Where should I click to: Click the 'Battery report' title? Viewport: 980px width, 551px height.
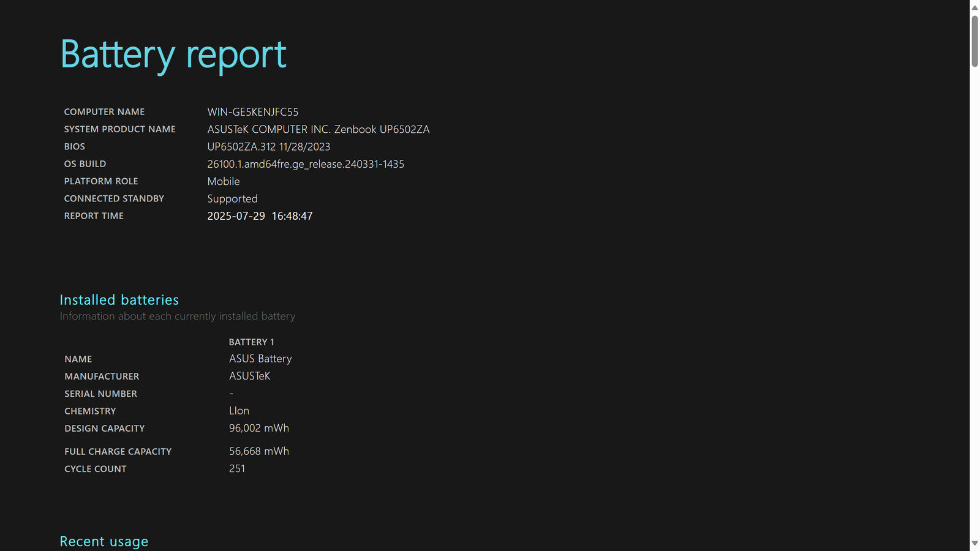173,54
